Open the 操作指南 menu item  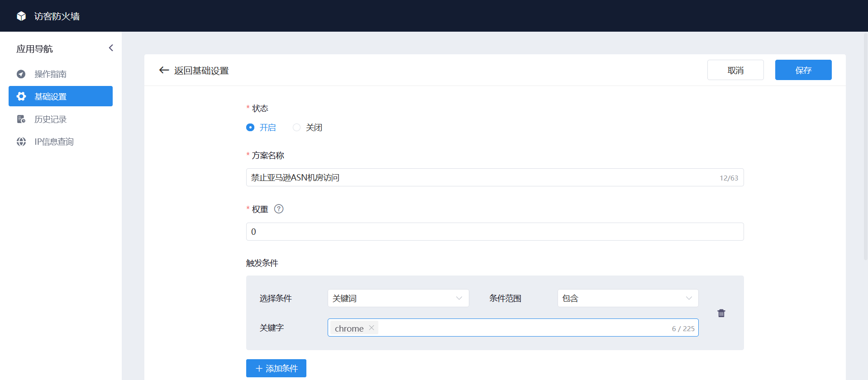pyautogui.click(x=61, y=74)
